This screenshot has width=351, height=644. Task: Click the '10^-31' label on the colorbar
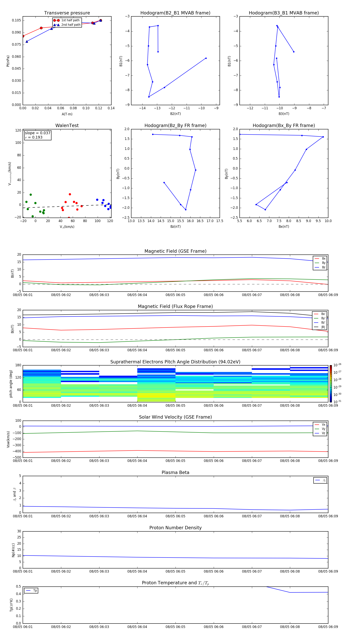point(337,402)
